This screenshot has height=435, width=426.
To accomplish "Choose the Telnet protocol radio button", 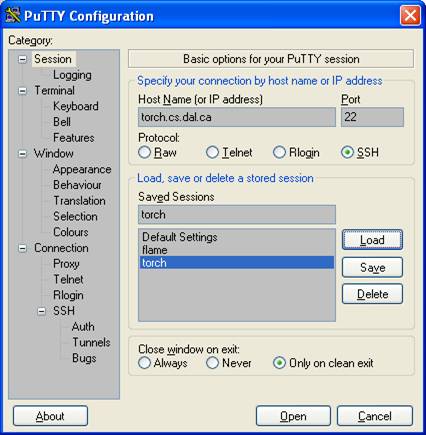I will pyautogui.click(x=212, y=153).
